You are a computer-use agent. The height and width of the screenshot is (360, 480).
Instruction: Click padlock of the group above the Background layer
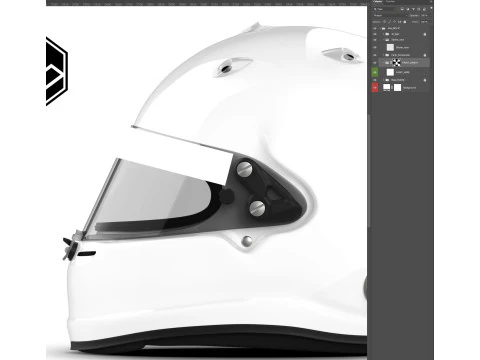click(425, 80)
